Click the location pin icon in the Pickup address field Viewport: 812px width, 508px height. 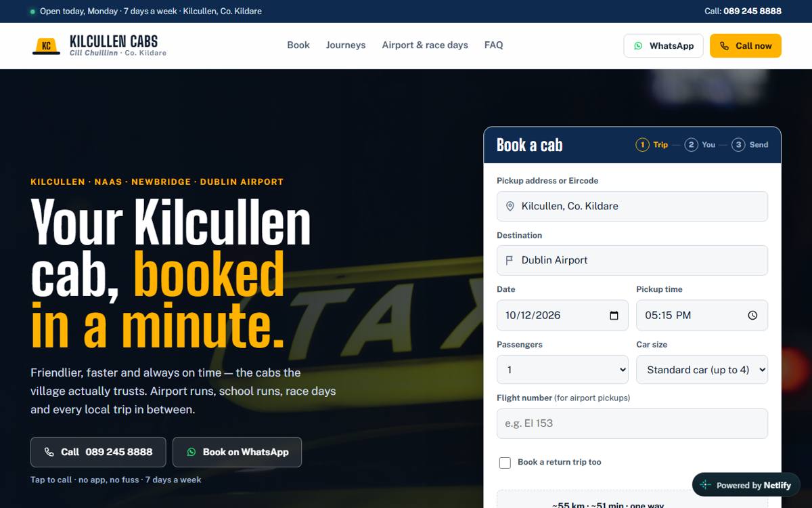coord(510,206)
